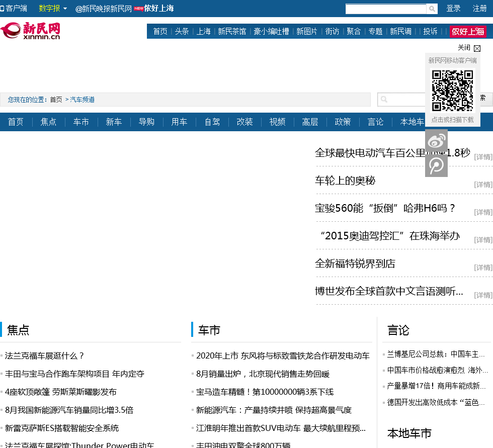Viewport: 493px width, 448px height.
Task: Open headline 全球最快电动汽车百公里
Action: pos(392,153)
